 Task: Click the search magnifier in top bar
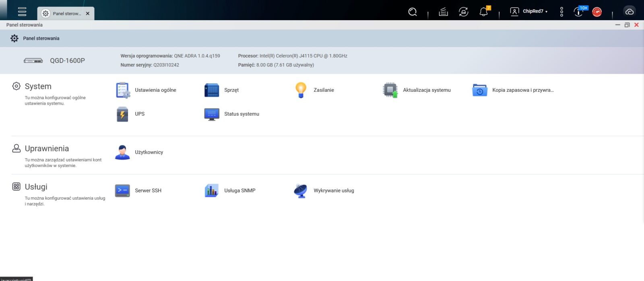click(x=413, y=12)
